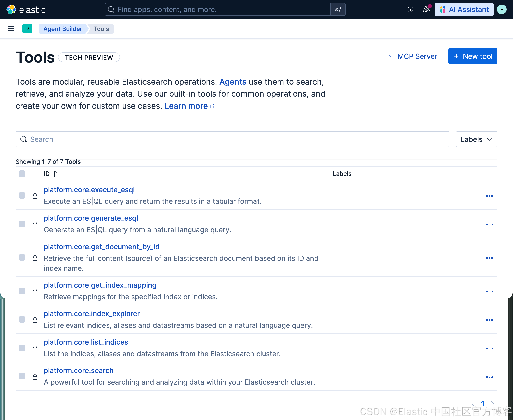The height and width of the screenshot is (420, 513).
Task: Select all tools header checkbox
Action: (x=22, y=174)
